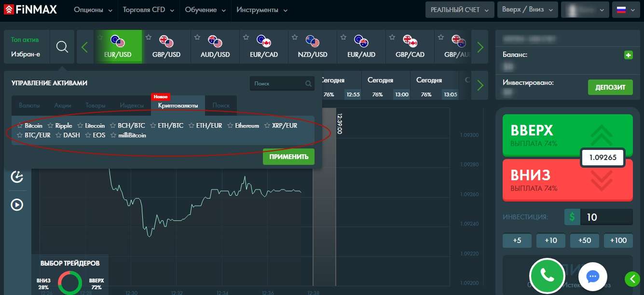Select the EOS asset

pyautogui.click(x=99, y=135)
